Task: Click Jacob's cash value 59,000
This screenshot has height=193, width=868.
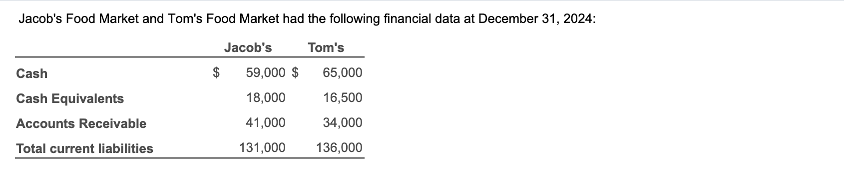Action: [266, 73]
